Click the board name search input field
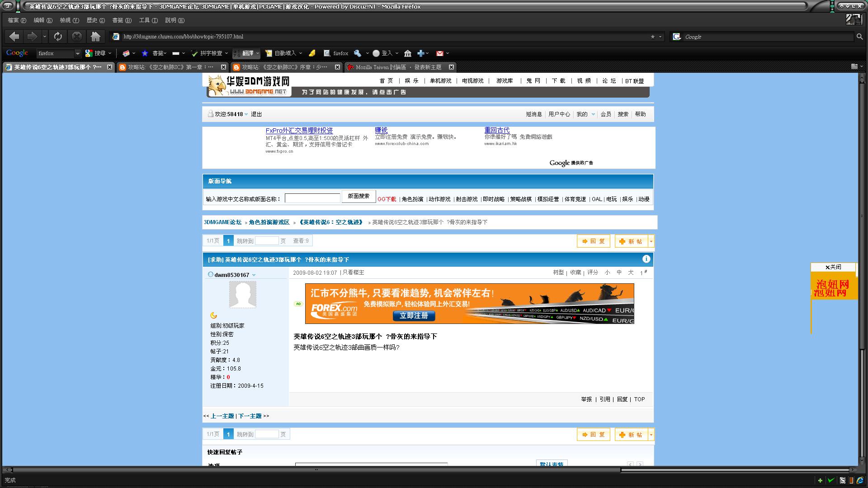 coord(312,198)
